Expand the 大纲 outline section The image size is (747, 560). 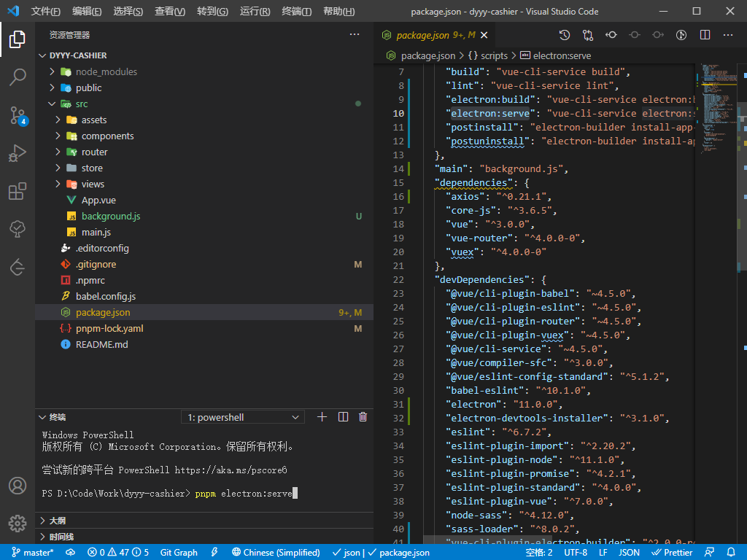click(57, 521)
